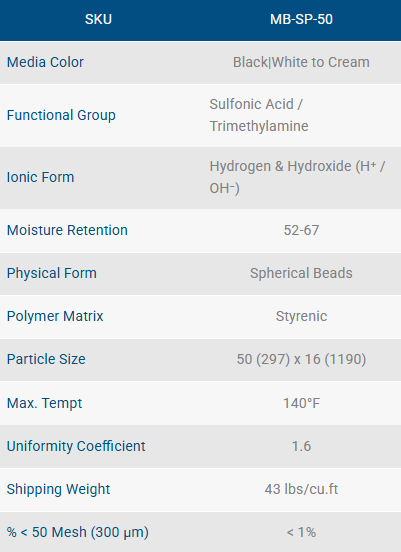The height and width of the screenshot is (552, 401).
Task: Click the Max. Tempt label
Action: [44, 403]
